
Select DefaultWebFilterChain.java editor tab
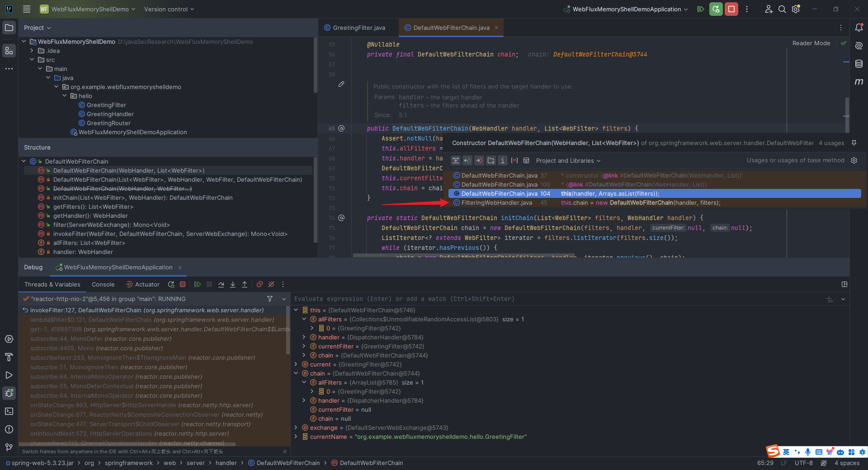451,28
